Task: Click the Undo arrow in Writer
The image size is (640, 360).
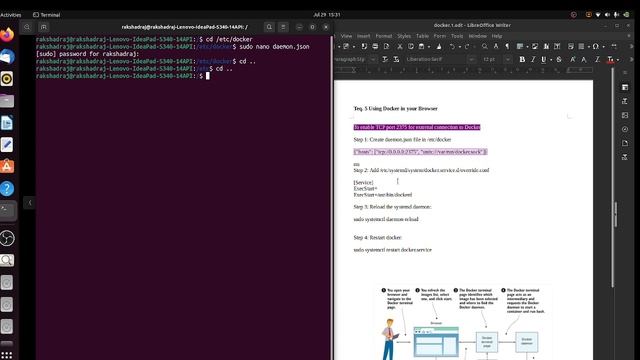Action: (x=452, y=47)
